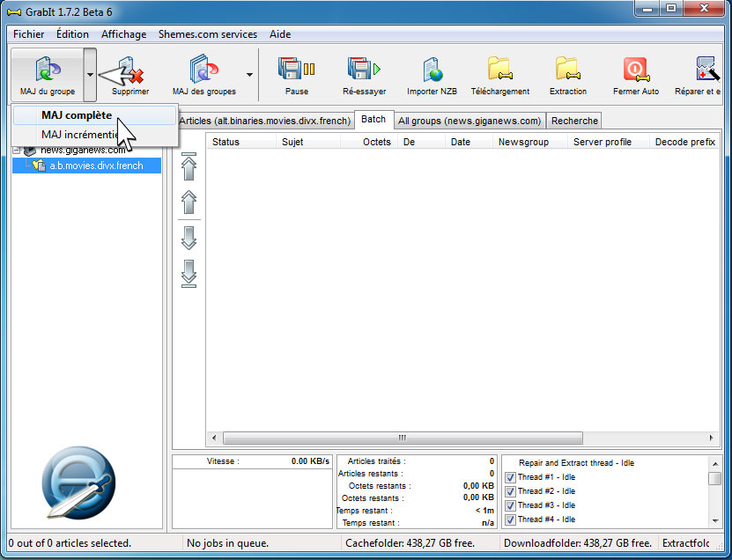The height and width of the screenshot is (560, 732).
Task: Click the move to bottom arrow icon
Action: coord(189,274)
